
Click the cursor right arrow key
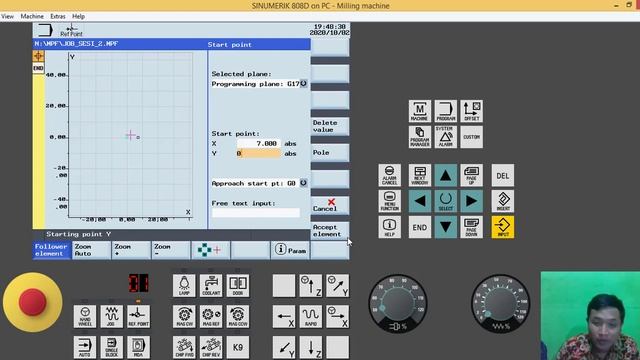tap(471, 201)
